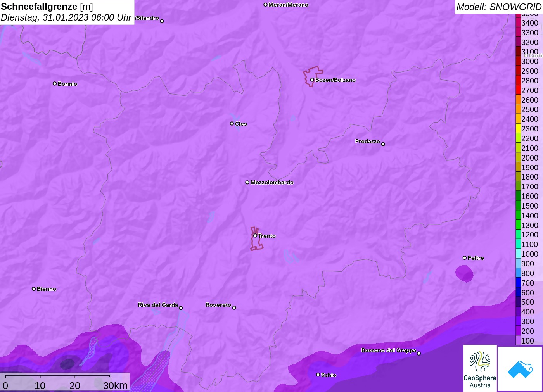Click the Mezzolombardo location dot

tap(247, 182)
